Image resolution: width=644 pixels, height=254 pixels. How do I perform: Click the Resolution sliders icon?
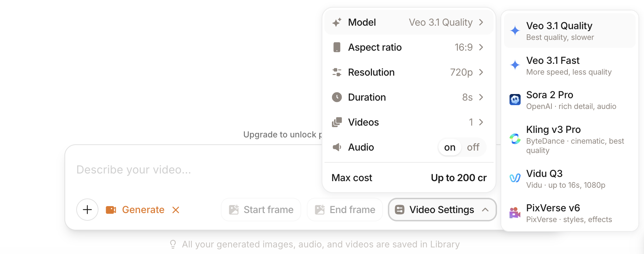337,72
